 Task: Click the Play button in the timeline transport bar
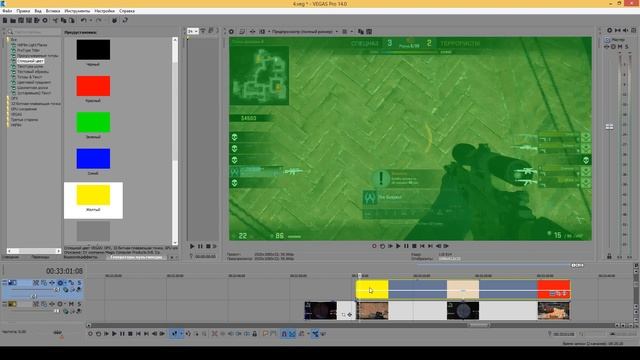coord(114,334)
